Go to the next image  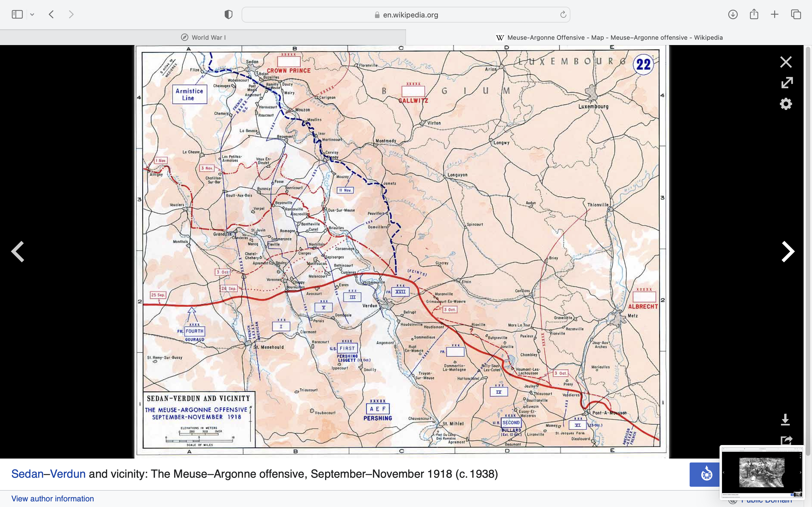(x=787, y=252)
